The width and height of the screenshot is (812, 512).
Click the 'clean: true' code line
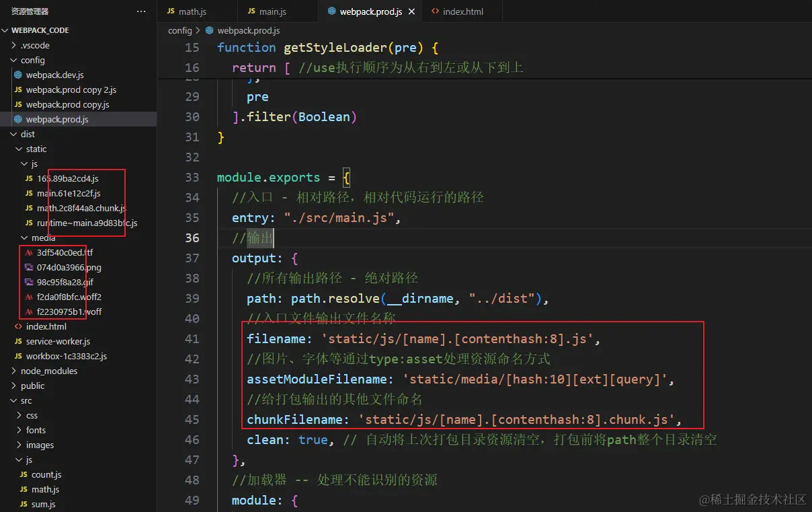click(x=481, y=439)
